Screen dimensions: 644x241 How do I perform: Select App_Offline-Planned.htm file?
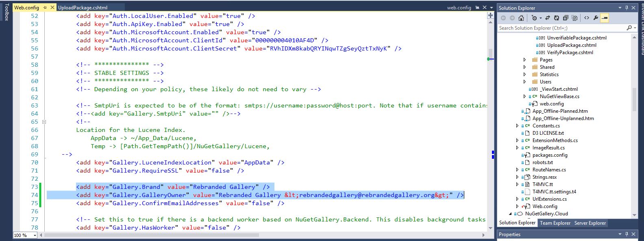pos(560,111)
